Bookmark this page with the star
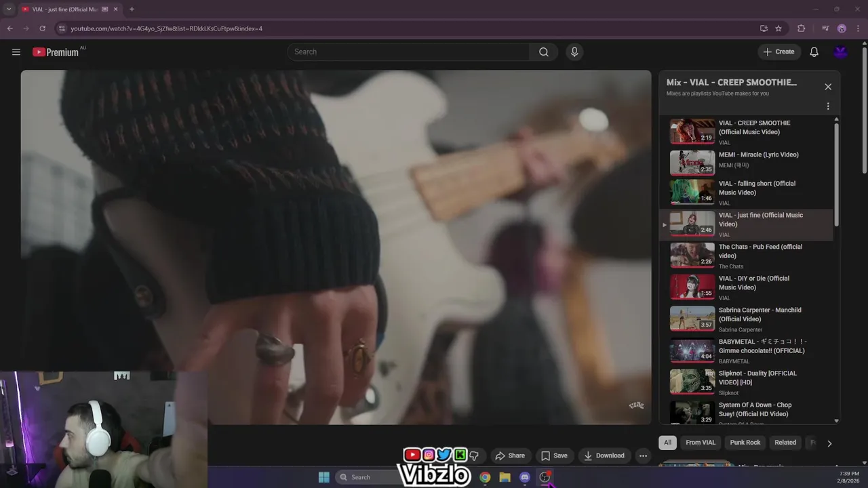The width and height of the screenshot is (868, 488). (x=778, y=28)
